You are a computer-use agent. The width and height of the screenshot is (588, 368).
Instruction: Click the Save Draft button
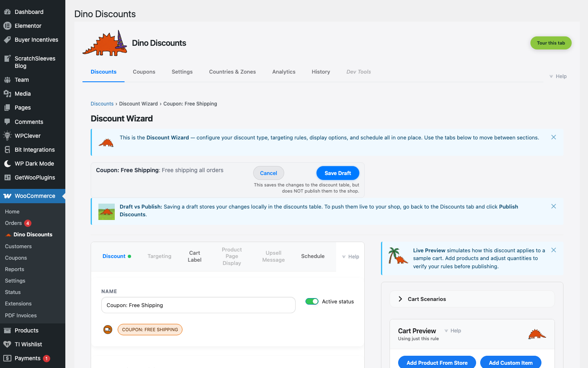pos(338,173)
